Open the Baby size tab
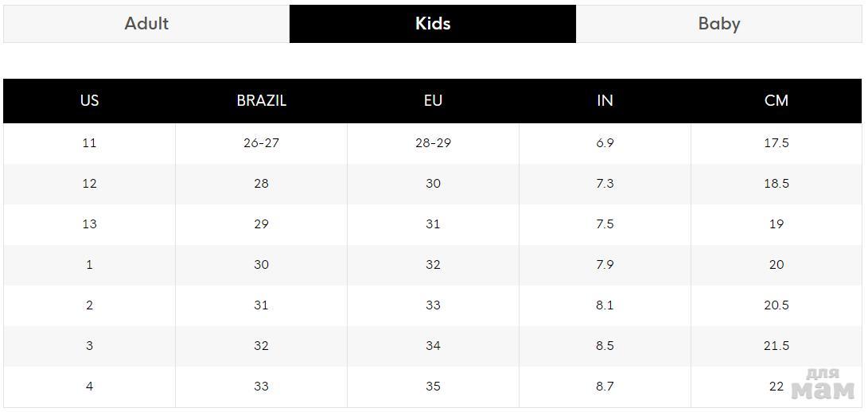The width and height of the screenshot is (868, 412). click(719, 24)
